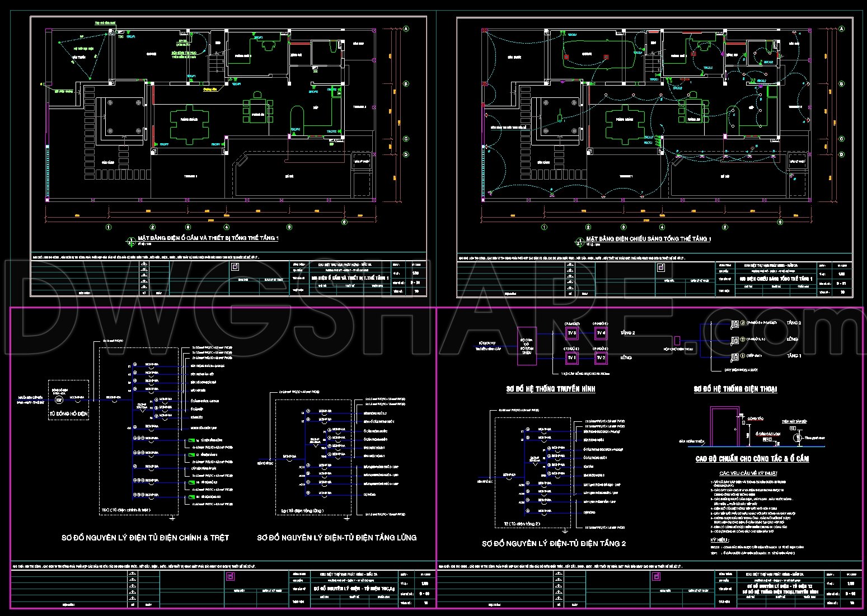Image resolution: width=867 pixels, height=616 pixels.
Task: Select TẦNG 1 label in the telephone diagram
Action: click(794, 356)
